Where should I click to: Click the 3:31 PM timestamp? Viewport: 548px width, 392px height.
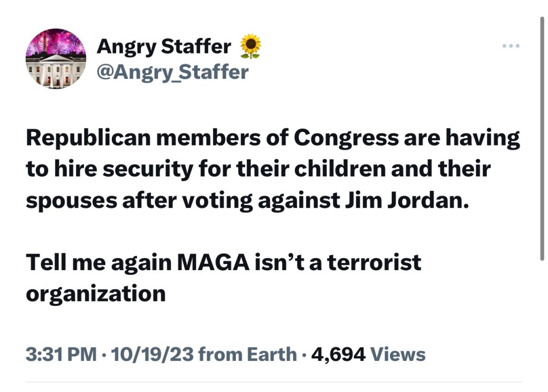point(61,354)
